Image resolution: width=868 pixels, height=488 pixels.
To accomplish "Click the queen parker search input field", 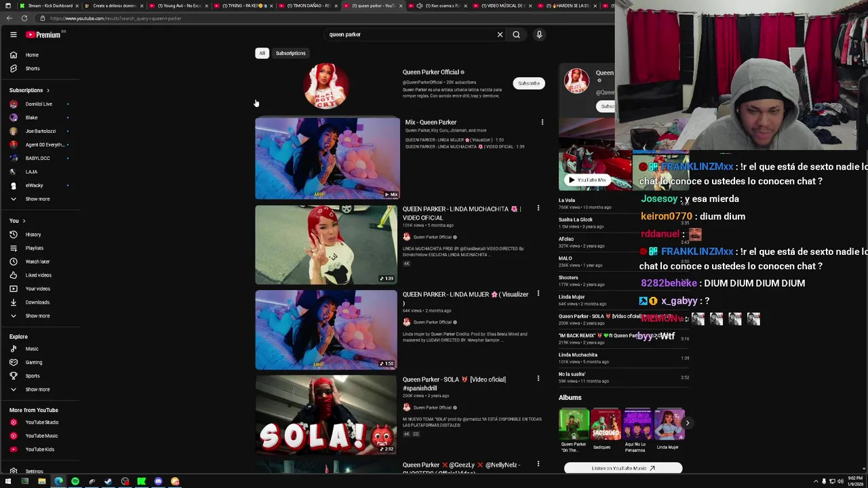I will tap(407, 35).
